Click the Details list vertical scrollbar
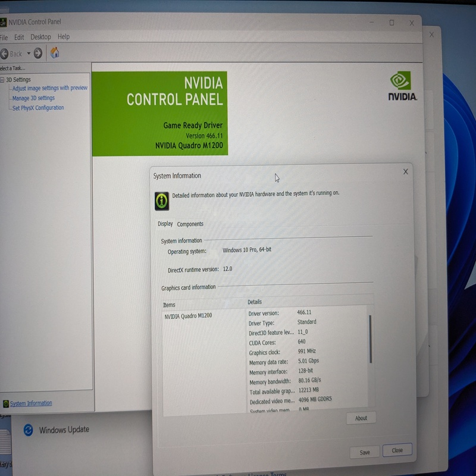The image size is (476, 476). click(370, 339)
